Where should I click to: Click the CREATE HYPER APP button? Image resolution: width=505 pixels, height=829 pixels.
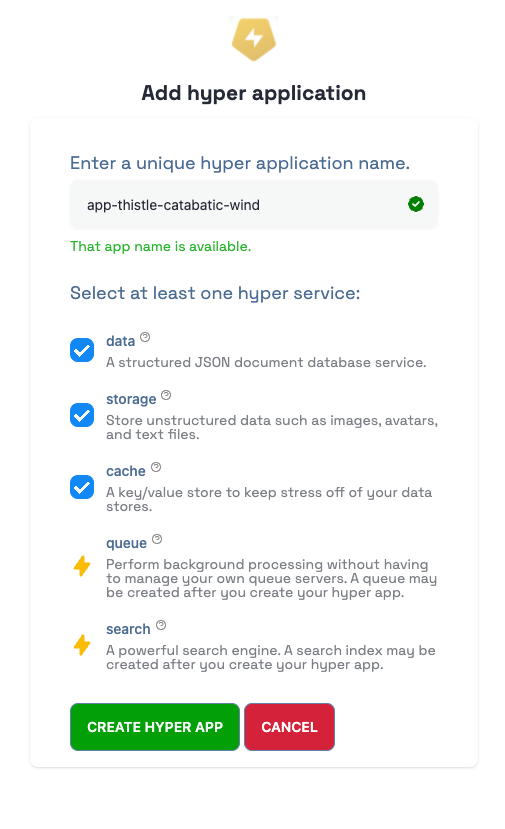pyautogui.click(x=155, y=727)
